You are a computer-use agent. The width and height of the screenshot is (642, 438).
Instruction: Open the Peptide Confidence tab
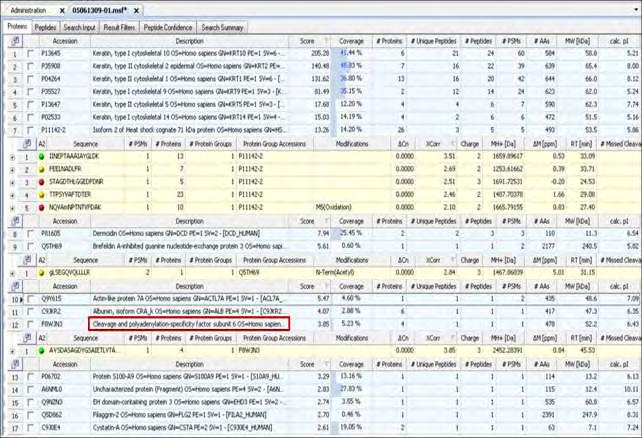coord(168,27)
